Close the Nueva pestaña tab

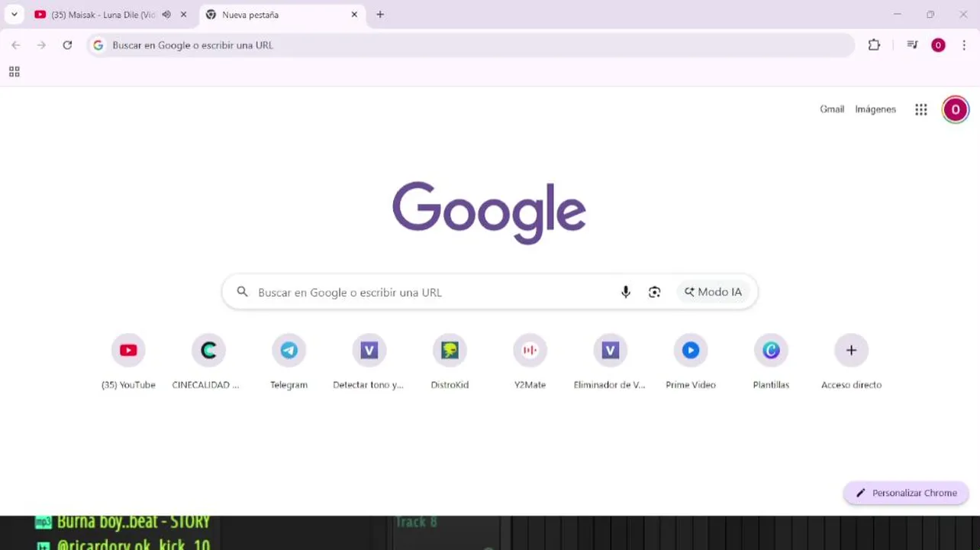(x=354, y=15)
